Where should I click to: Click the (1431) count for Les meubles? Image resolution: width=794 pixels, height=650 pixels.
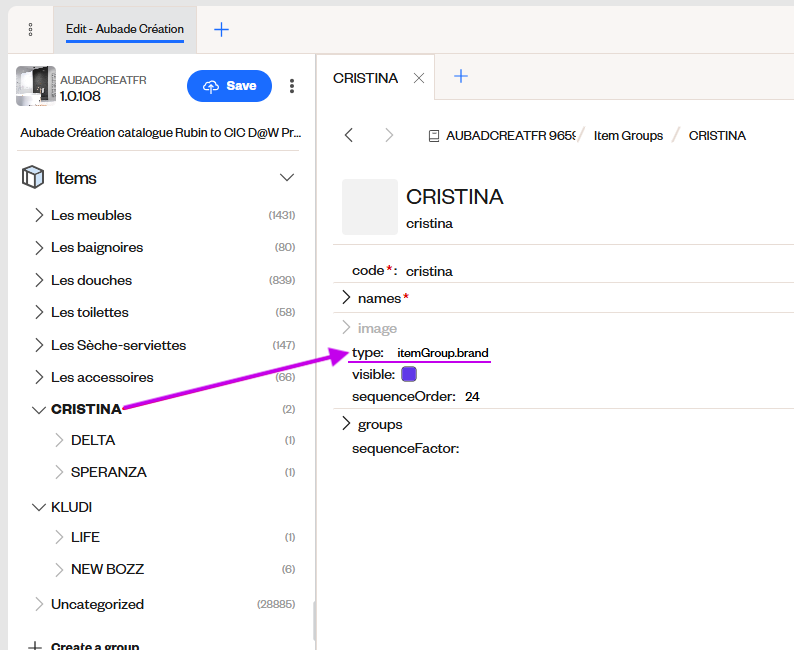282,215
